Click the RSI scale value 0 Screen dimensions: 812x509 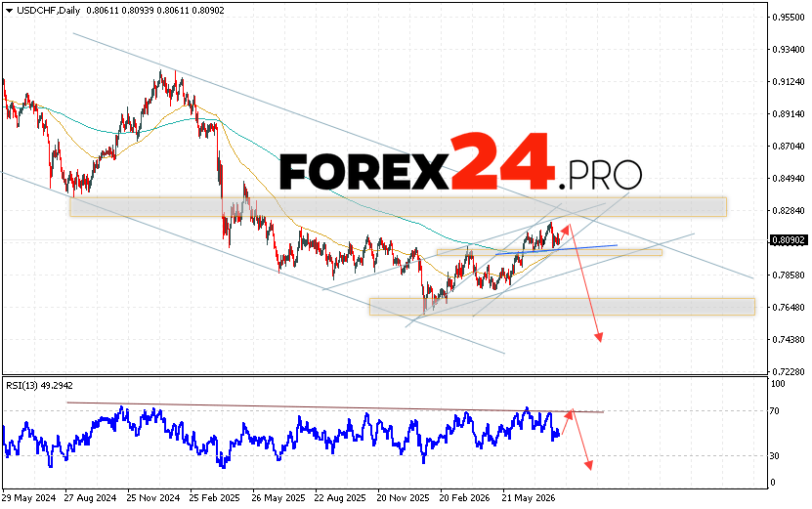tap(773, 483)
